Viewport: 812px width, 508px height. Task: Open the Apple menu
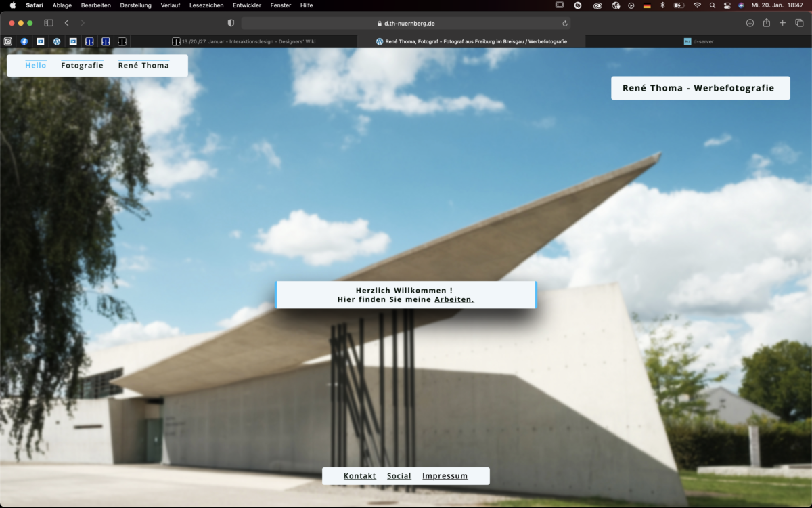[x=12, y=5]
